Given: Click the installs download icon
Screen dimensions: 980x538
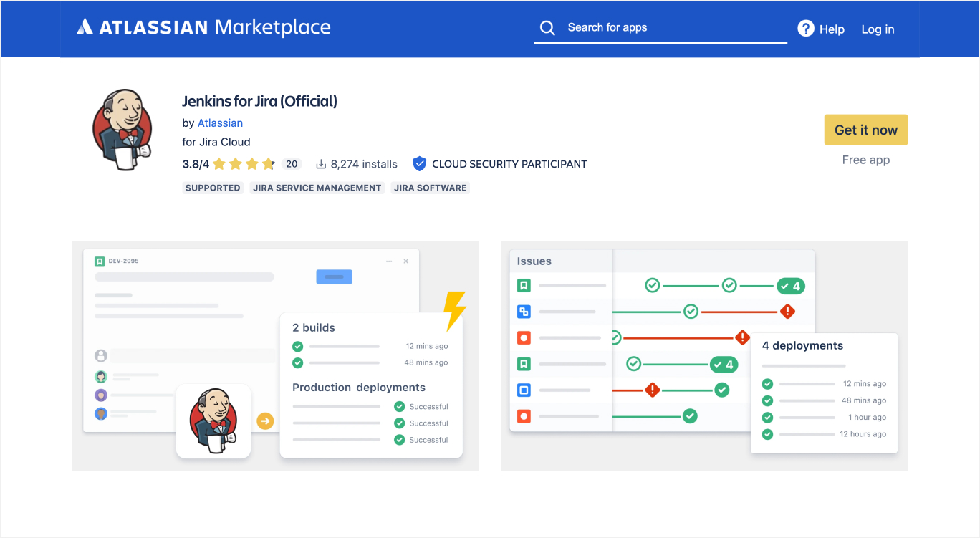Looking at the screenshot, I should 321,164.
